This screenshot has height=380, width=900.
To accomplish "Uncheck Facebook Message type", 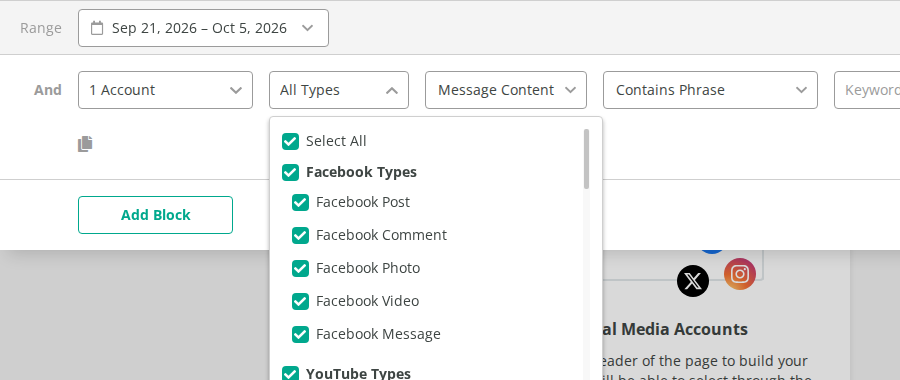I will (300, 334).
